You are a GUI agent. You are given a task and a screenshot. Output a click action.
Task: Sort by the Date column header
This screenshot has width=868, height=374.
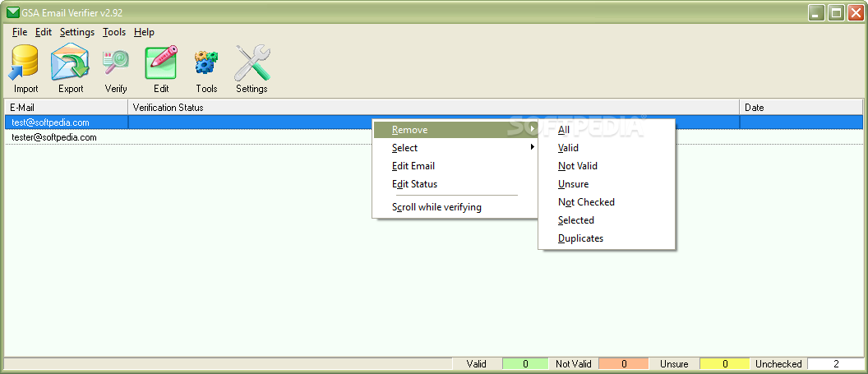[801, 108]
